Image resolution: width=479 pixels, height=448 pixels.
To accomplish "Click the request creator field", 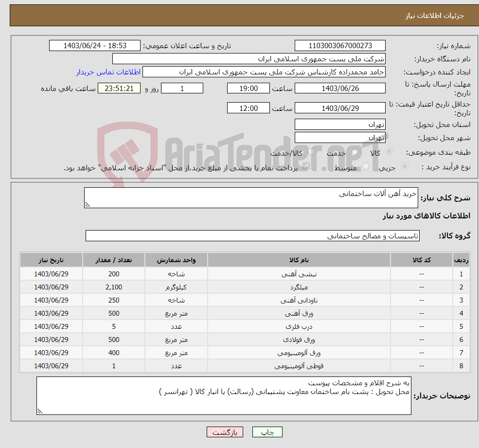I will 264,72.
